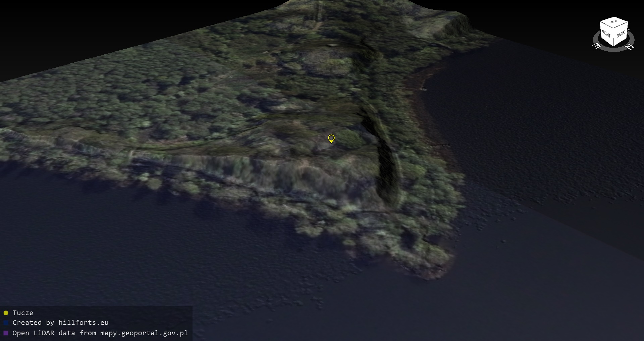
Task: Click the N letter on the compass ring
Action: point(630,47)
